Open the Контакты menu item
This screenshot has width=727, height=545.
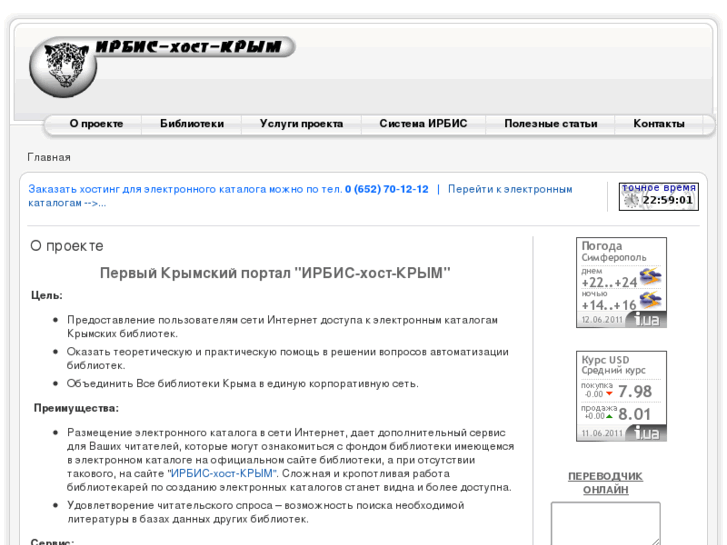(x=659, y=123)
